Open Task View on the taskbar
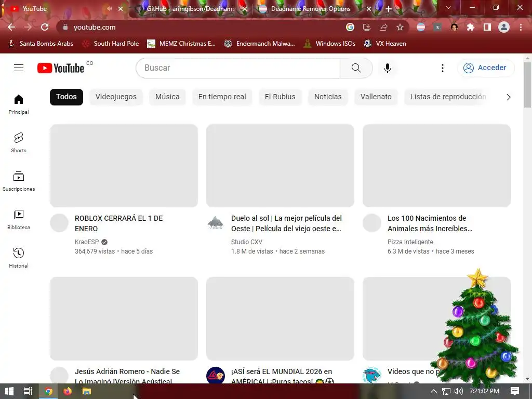Image resolution: width=532 pixels, height=399 pixels. tap(28, 391)
